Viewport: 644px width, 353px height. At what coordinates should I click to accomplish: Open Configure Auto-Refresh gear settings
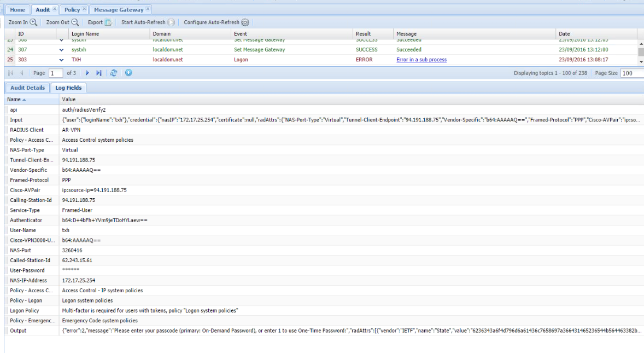245,22
